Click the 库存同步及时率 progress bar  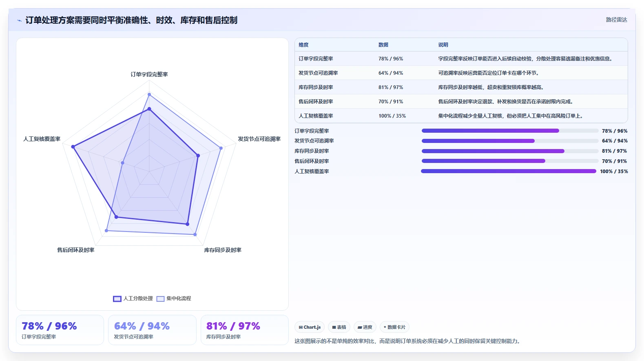click(510, 151)
